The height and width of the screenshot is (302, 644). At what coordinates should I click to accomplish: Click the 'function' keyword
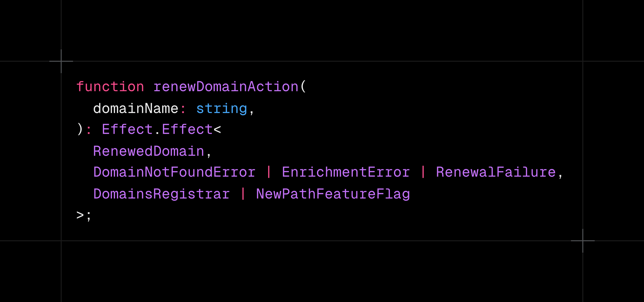click(110, 87)
